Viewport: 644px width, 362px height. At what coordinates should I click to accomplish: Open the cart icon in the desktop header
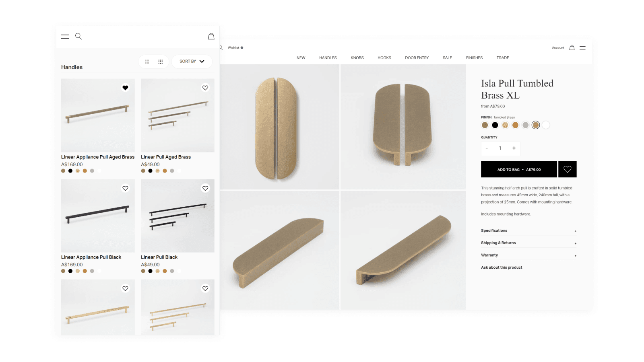572,47
